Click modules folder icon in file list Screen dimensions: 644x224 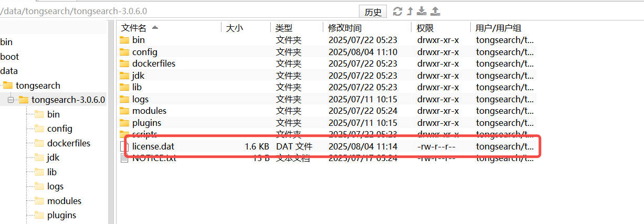click(124, 111)
